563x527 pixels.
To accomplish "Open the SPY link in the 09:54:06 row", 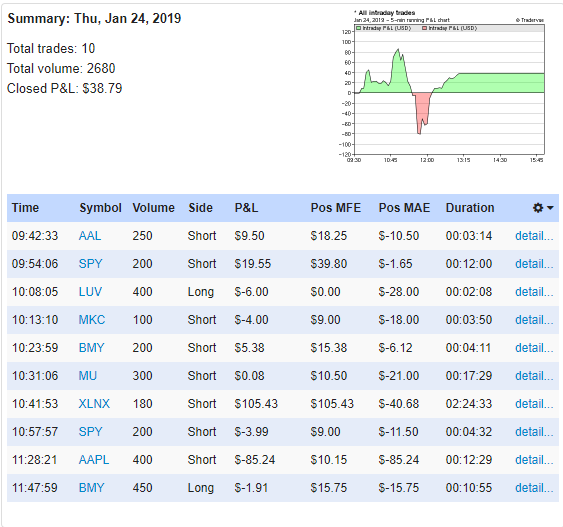I will (90, 264).
